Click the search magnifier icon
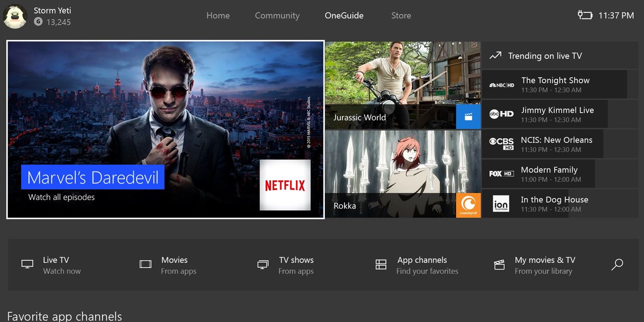The image size is (644, 322). tap(616, 264)
